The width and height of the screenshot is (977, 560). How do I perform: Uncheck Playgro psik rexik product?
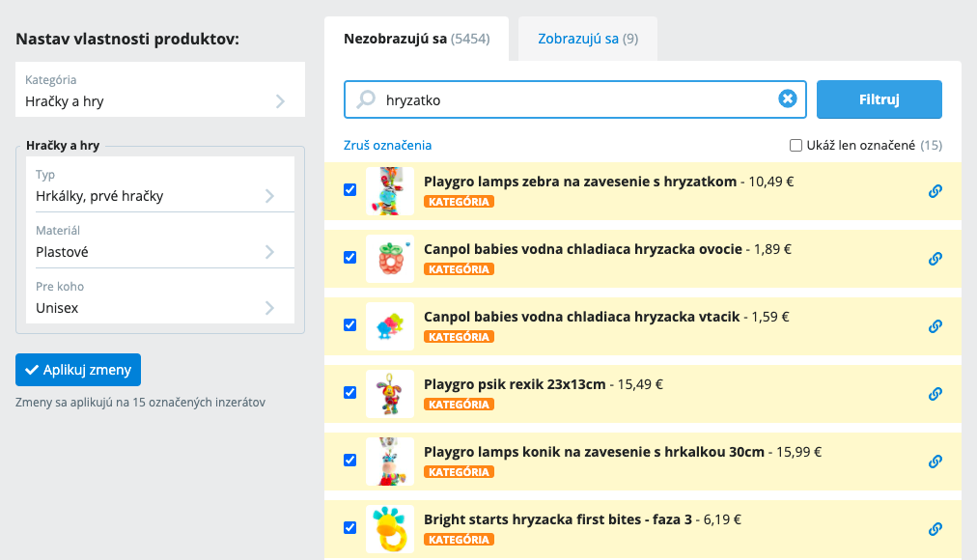(x=350, y=392)
